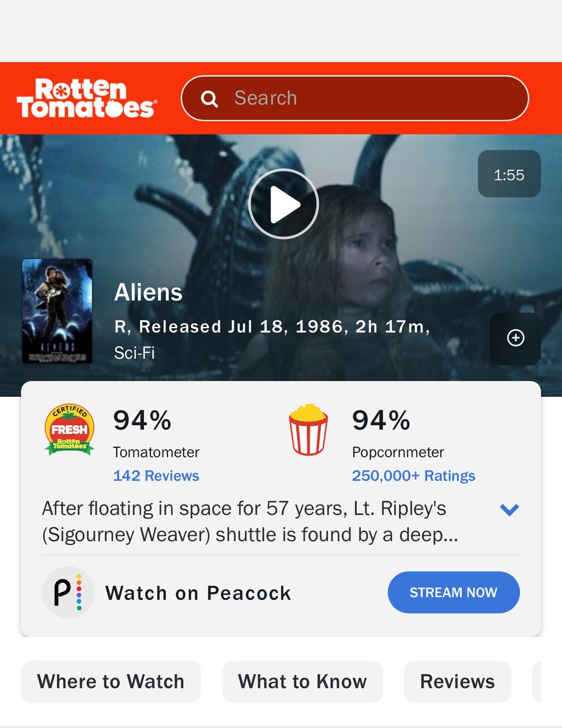Viewport: 562px width, 728px height.
Task: Click the 94% Tomatometer score
Action: click(143, 420)
